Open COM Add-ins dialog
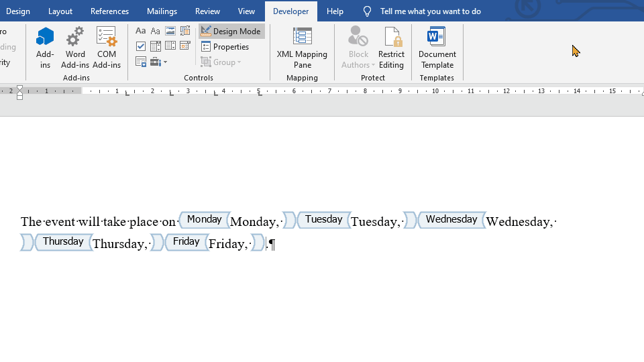Screen dimensions: 644x362 pos(107,48)
